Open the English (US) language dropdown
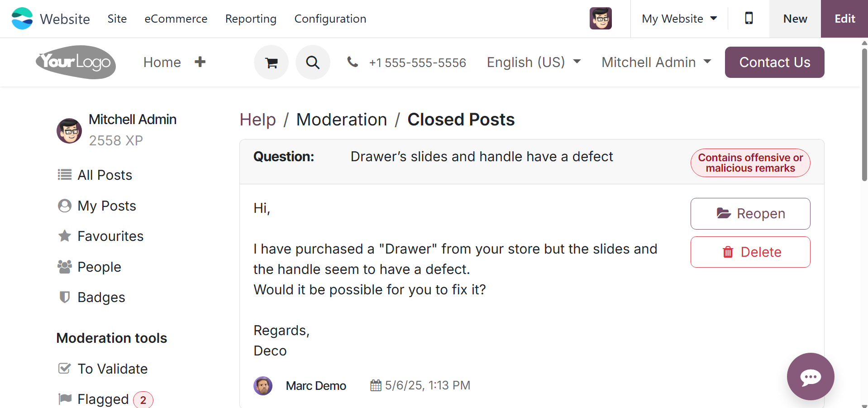 [534, 62]
